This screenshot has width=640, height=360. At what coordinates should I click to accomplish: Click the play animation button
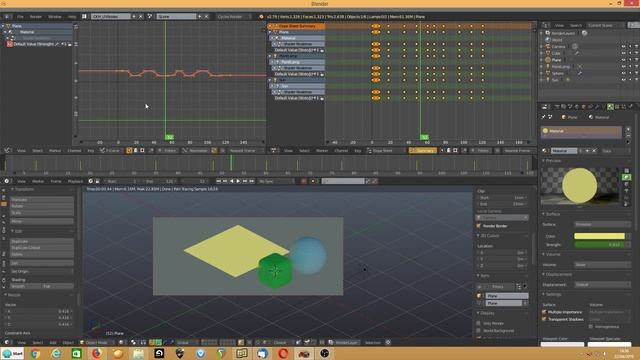coord(238,181)
